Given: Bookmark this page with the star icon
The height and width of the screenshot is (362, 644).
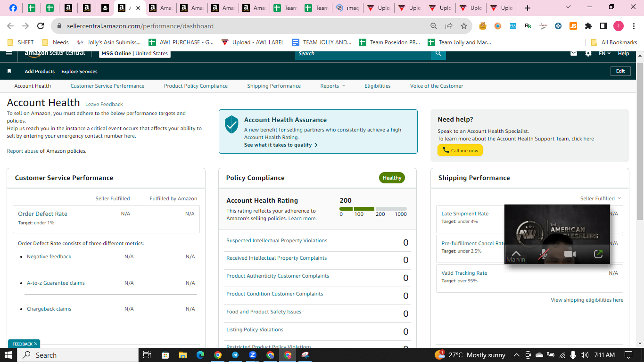Looking at the screenshot, I should pos(464,26).
